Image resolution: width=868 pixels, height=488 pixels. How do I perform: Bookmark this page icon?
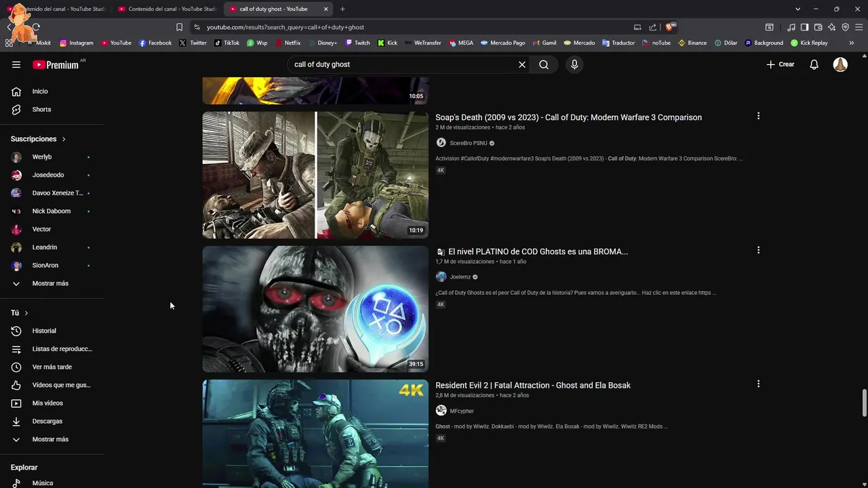[x=179, y=27]
